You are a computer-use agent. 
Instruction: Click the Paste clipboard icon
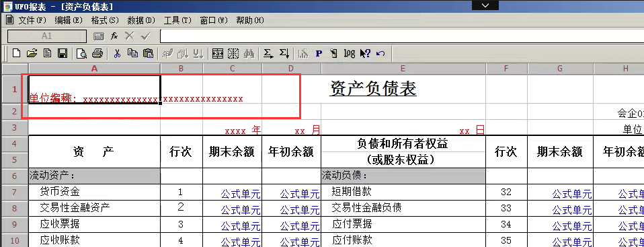148,53
